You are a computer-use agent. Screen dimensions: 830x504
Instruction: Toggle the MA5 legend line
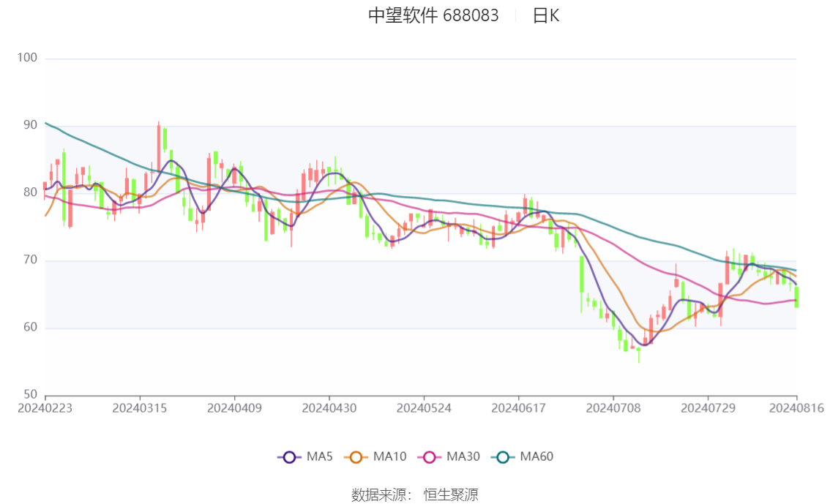tap(305, 456)
